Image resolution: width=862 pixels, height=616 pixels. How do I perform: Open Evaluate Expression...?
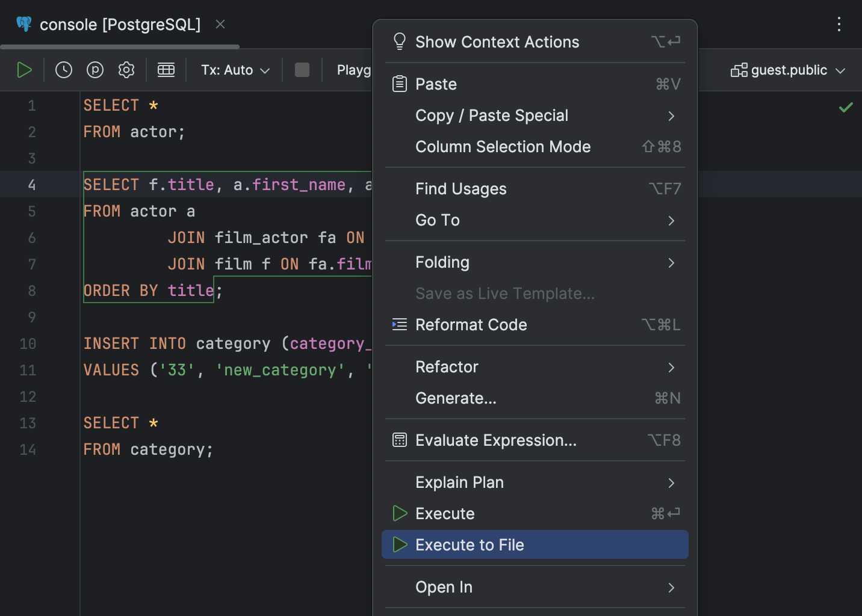point(495,440)
